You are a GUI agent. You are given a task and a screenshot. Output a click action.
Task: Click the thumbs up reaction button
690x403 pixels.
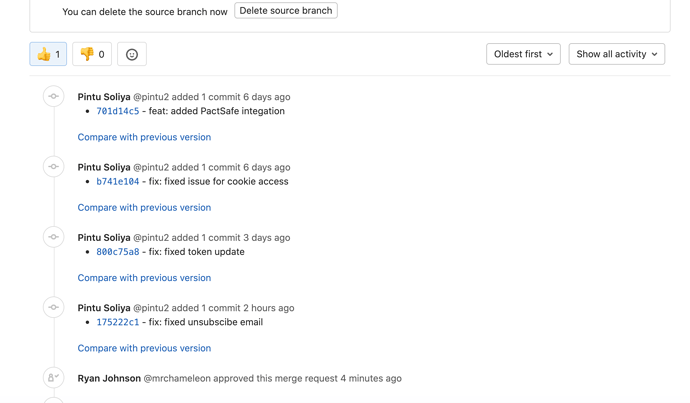tap(48, 54)
